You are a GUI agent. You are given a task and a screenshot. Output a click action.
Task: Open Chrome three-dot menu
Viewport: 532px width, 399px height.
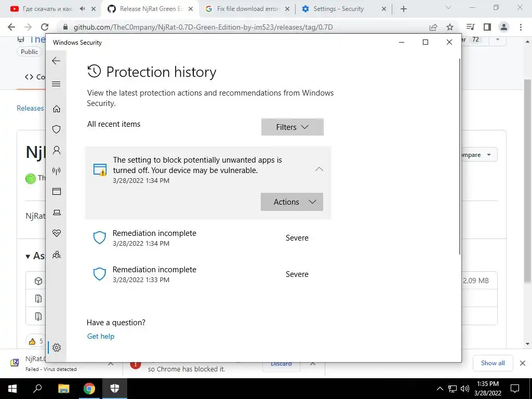[x=521, y=27]
